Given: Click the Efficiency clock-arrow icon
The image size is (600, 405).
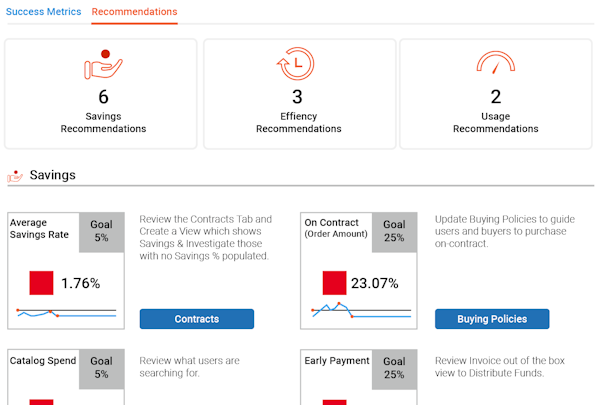Looking at the screenshot, I should point(298,64).
